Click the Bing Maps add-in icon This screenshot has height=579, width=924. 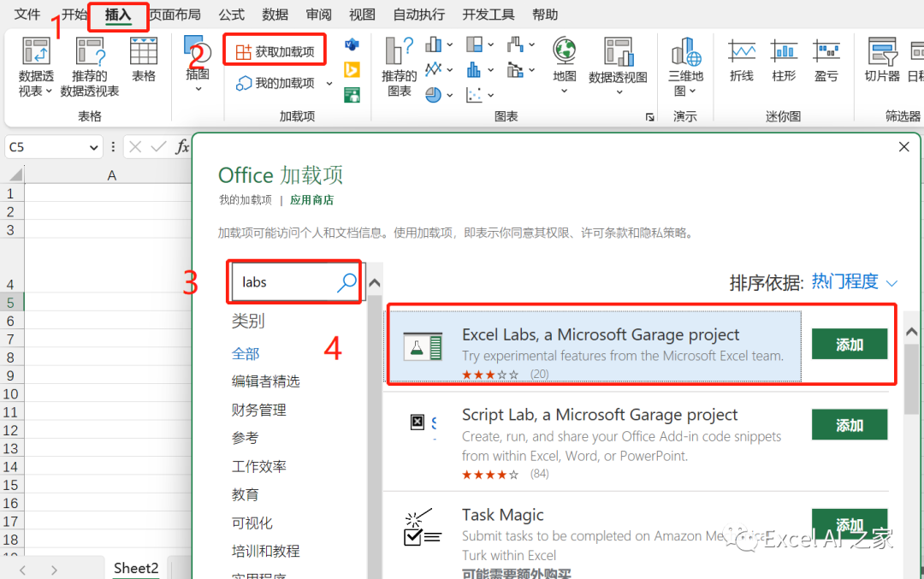352,69
